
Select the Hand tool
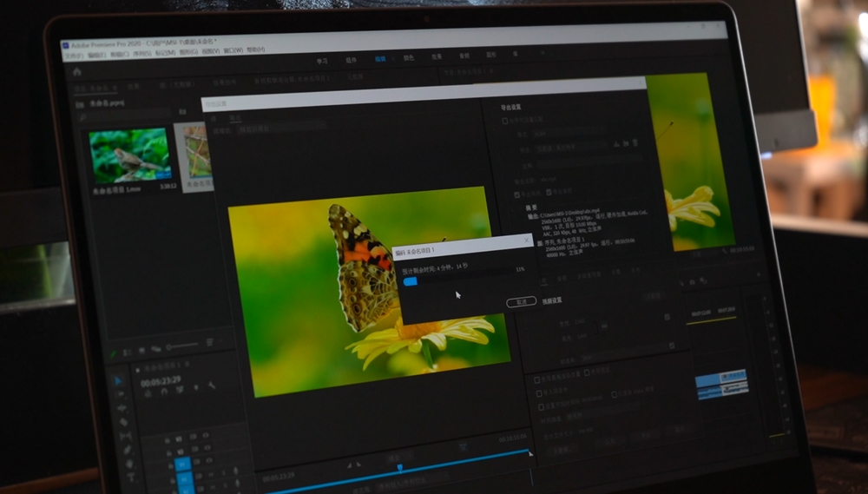(x=129, y=464)
